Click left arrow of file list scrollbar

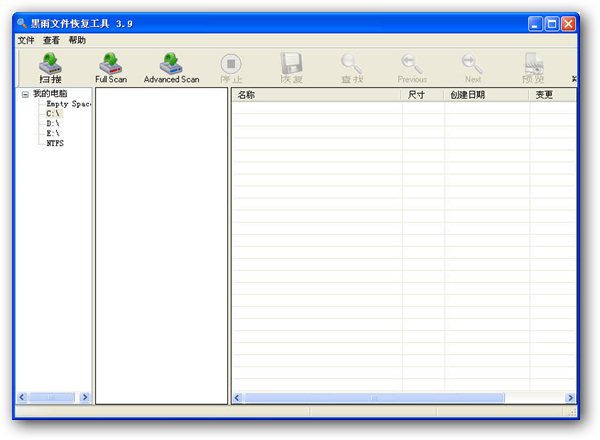pyautogui.click(x=237, y=398)
